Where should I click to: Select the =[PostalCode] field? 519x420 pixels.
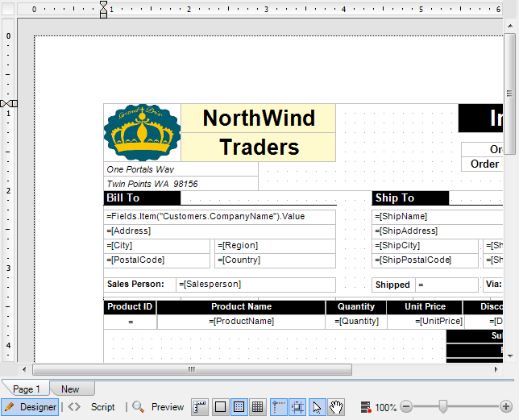(156, 260)
